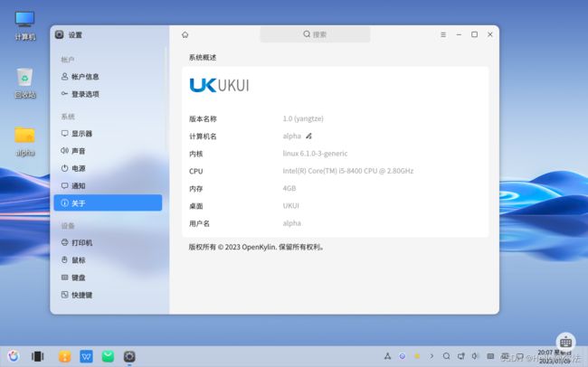Click the yellow tray icon
Image resolution: width=588 pixels, height=367 pixels.
pos(417,356)
